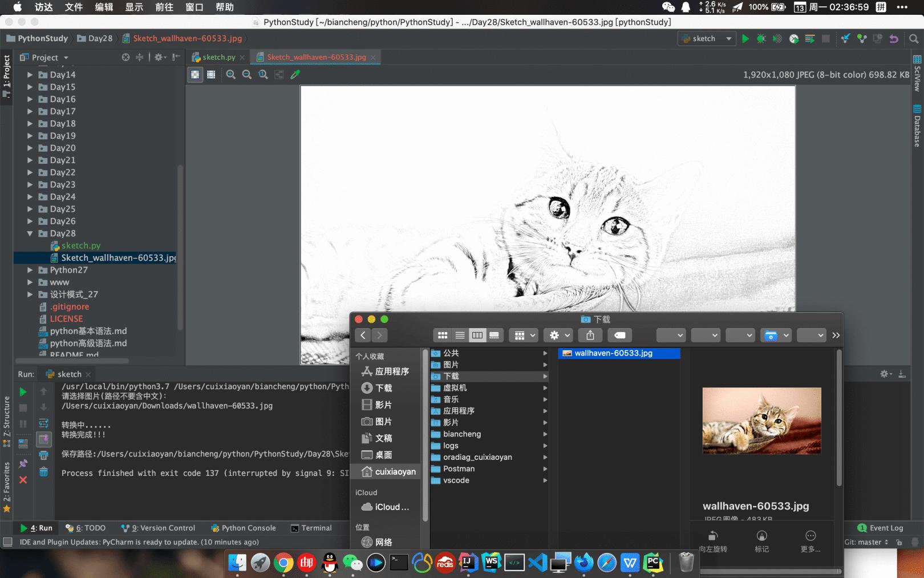Click the Print icon in Run panel
The width and height of the screenshot is (924, 578).
click(43, 455)
